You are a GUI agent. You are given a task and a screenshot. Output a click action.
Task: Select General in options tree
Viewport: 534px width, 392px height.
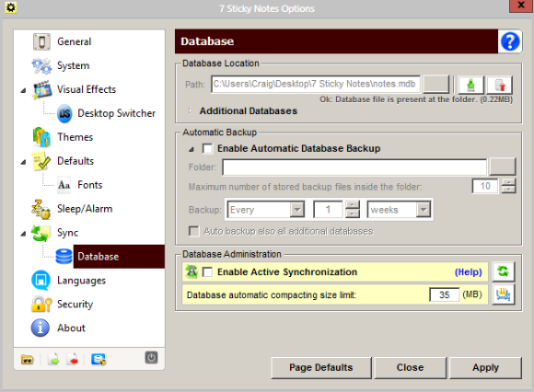pos(75,41)
